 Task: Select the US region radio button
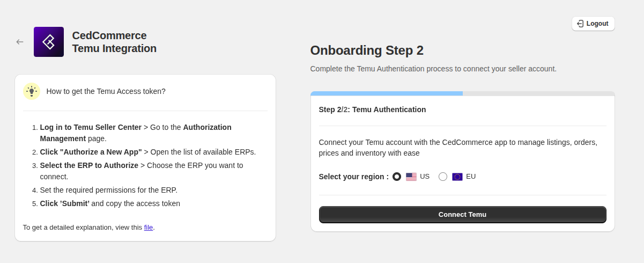[397, 177]
